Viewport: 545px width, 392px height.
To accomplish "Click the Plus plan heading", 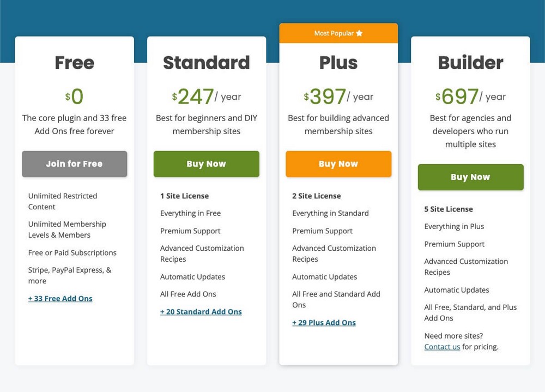I will tap(338, 63).
